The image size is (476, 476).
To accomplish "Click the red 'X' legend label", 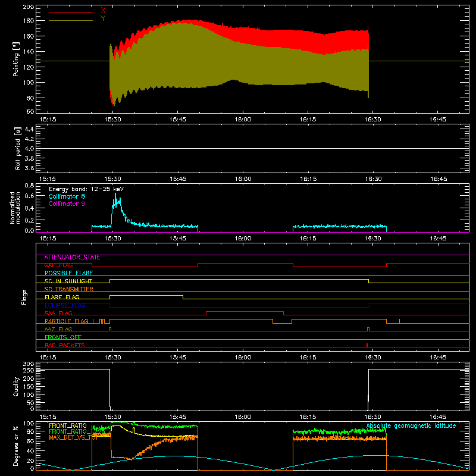I will click(103, 11).
